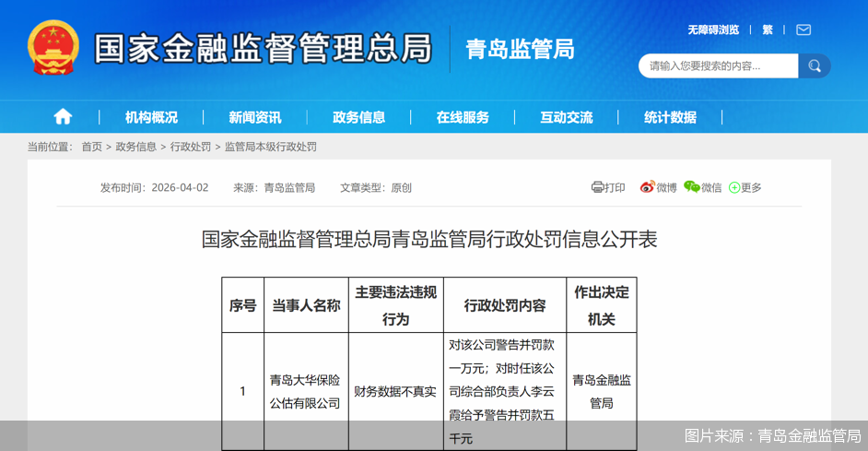Click the 政务信息 breadcrumb link
The height and width of the screenshot is (451, 868).
pyautogui.click(x=135, y=147)
